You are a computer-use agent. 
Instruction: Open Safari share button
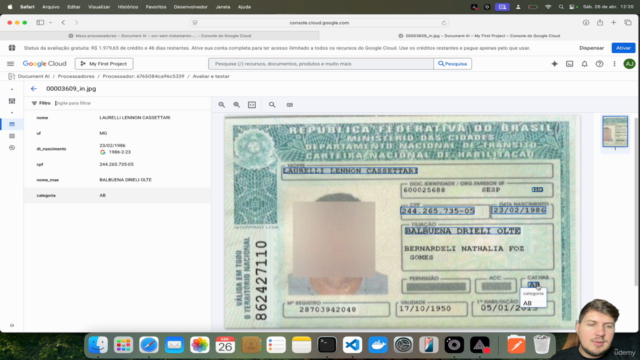(600, 23)
